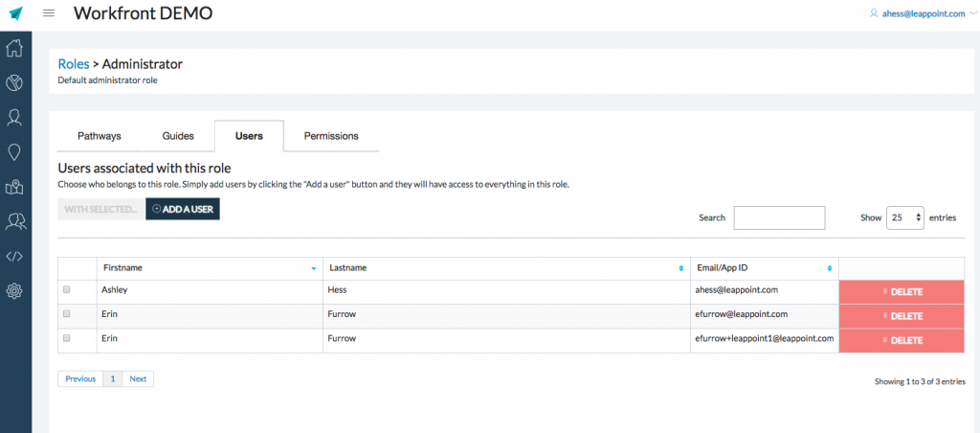Click into the Search input field
Viewport: 980px width, 433px height.
click(x=779, y=217)
